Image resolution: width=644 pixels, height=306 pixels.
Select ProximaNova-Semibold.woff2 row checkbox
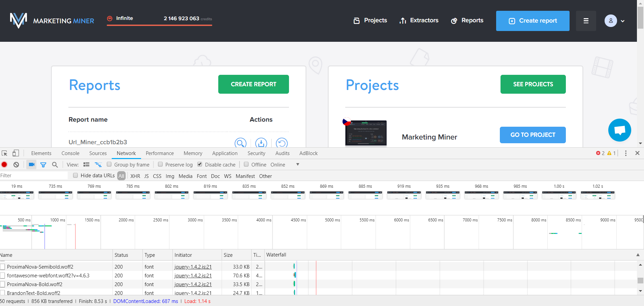(x=2, y=267)
